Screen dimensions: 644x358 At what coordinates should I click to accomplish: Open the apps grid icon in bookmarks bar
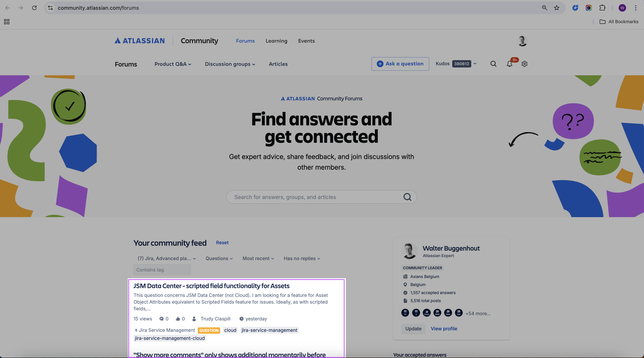pyautogui.click(x=7, y=22)
